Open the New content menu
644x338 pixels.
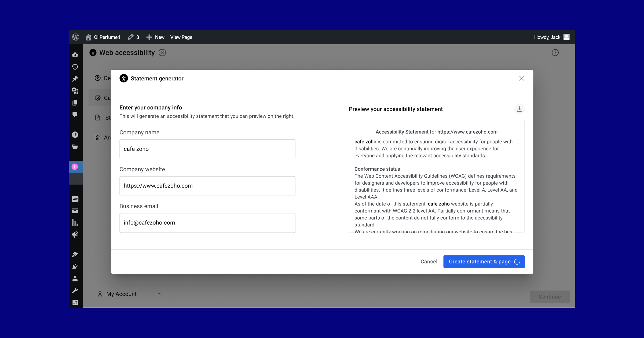point(155,37)
